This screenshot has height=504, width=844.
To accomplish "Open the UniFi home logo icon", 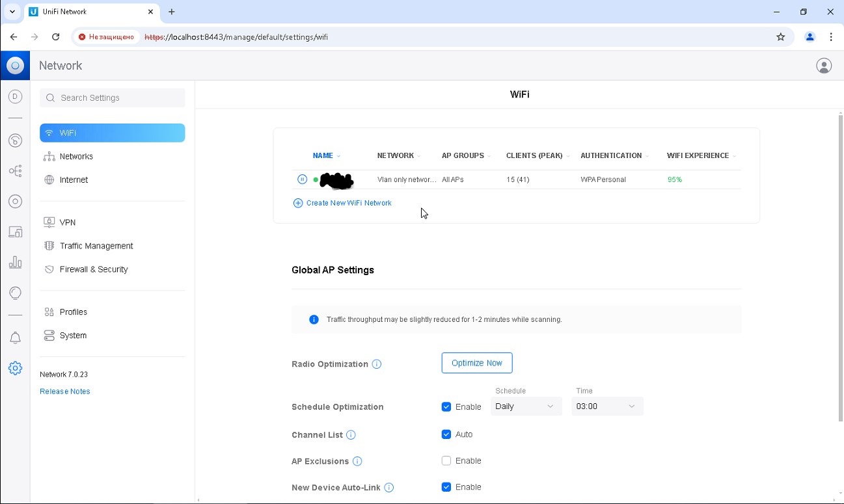I will (x=15, y=66).
